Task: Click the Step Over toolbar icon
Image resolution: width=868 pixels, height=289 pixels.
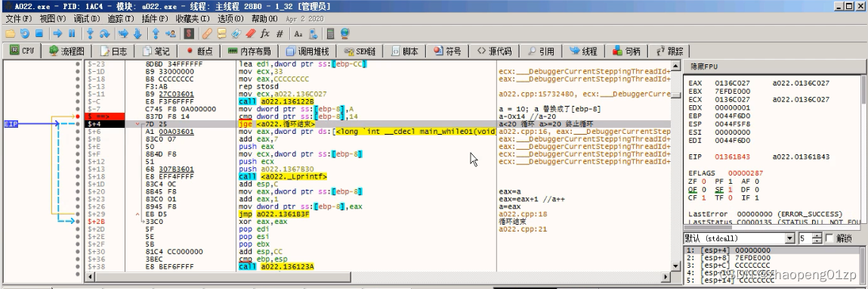Action: click(104, 33)
